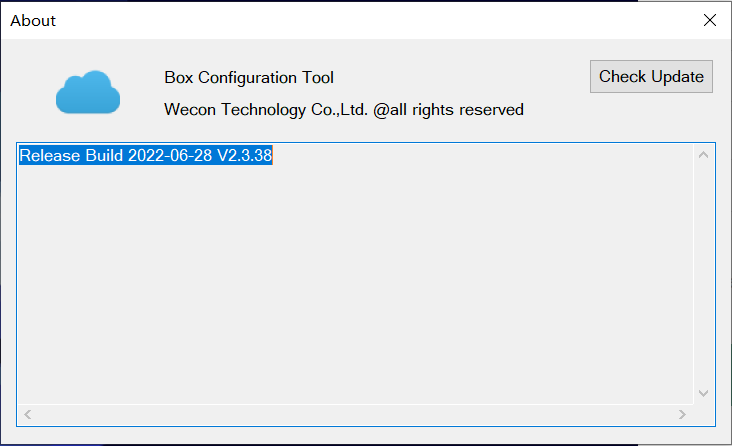Click the "Box Configuration Tool" label
Image resolution: width=732 pixels, height=446 pixels.
tap(249, 78)
